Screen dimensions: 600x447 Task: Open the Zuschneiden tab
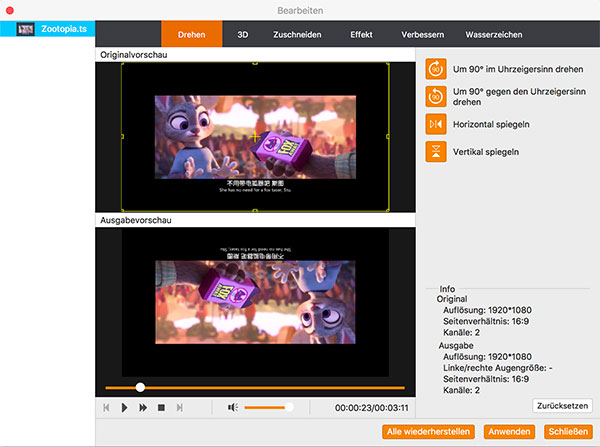click(297, 34)
